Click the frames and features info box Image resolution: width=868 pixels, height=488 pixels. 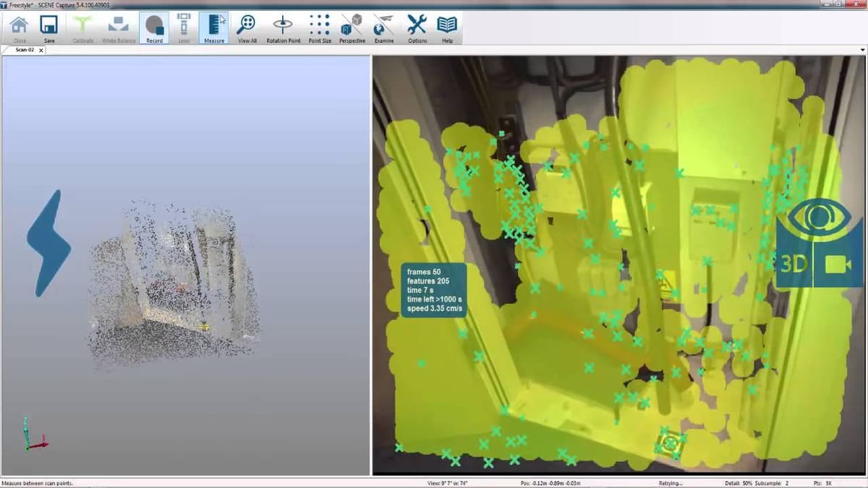click(x=434, y=290)
